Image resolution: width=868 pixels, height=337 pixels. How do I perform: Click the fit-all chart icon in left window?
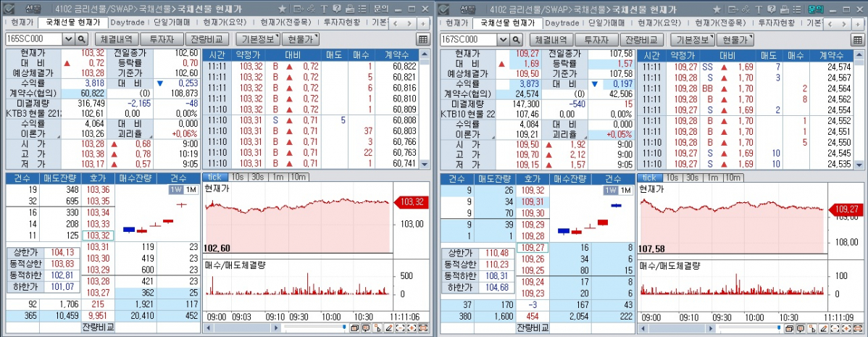pyautogui.click(x=423, y=328)
